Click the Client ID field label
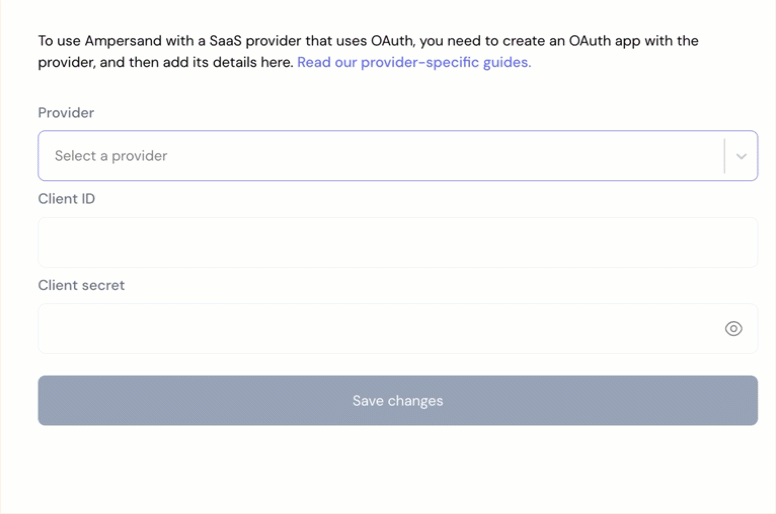Viewport: 776px width, 514px height. tap(66, 199)
